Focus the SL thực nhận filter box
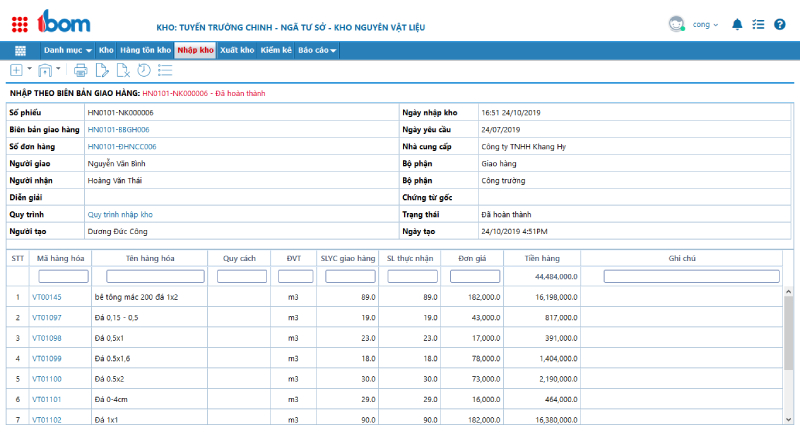800x446 pixels. 412,276
